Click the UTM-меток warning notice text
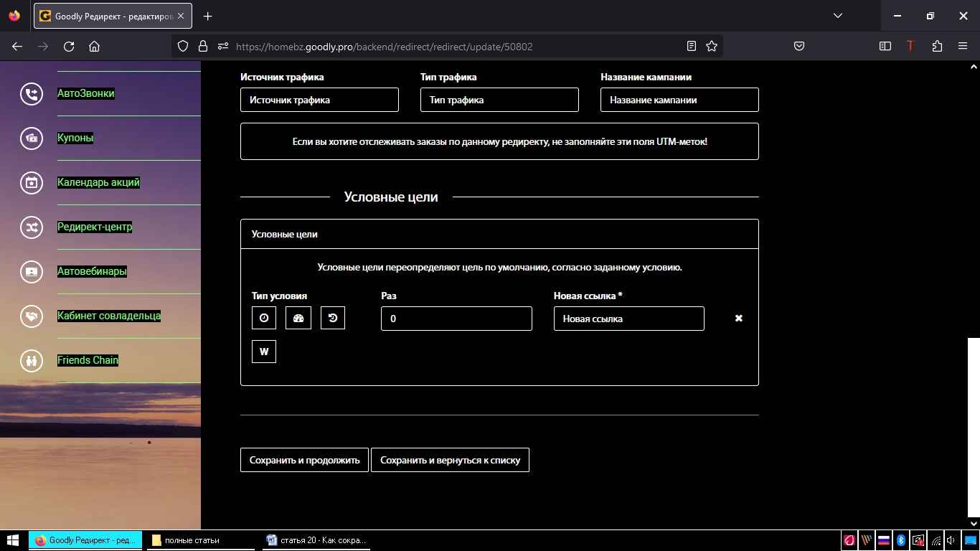Viewport: 980px width, 551px height. [500, 141]
